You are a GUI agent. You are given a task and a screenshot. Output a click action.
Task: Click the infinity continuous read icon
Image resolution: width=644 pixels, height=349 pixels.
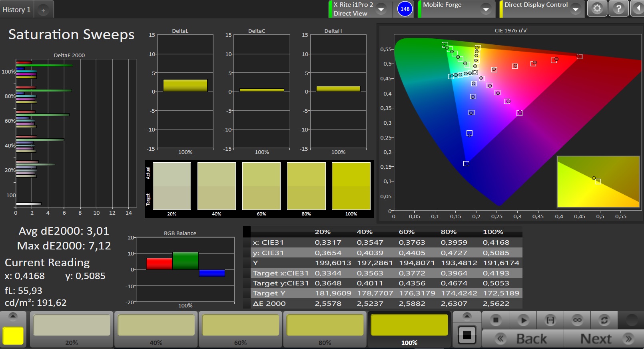click(577, 320)
